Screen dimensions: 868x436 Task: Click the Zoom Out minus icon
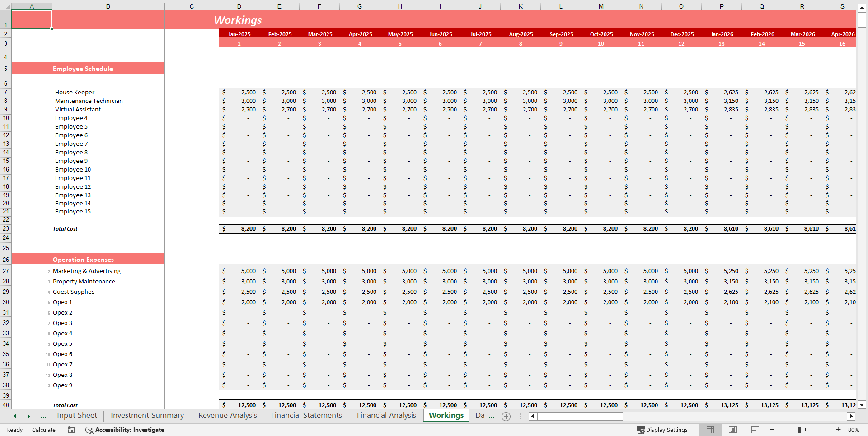click(771, 430)
